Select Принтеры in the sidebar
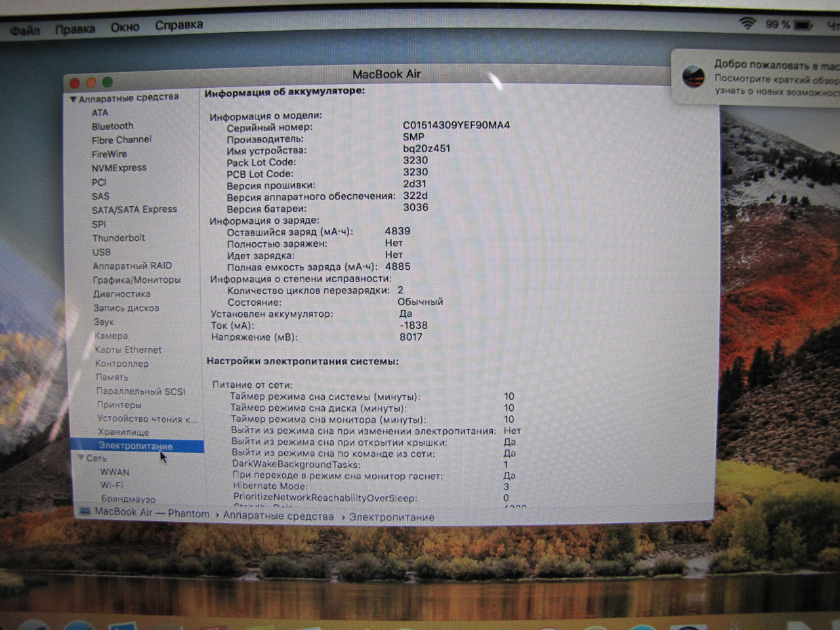The width and height of the screenshot is (840, 630). tap(119, 405)
